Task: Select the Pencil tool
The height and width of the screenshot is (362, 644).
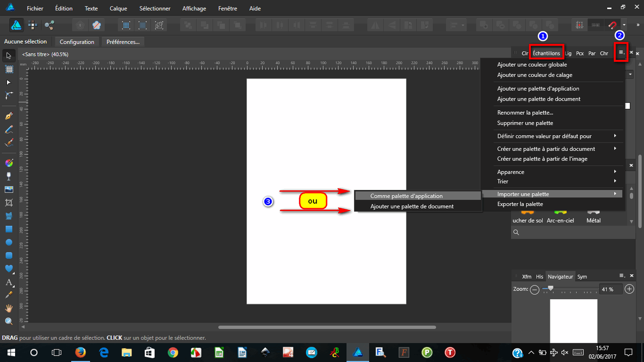Action: coord(9,130)
